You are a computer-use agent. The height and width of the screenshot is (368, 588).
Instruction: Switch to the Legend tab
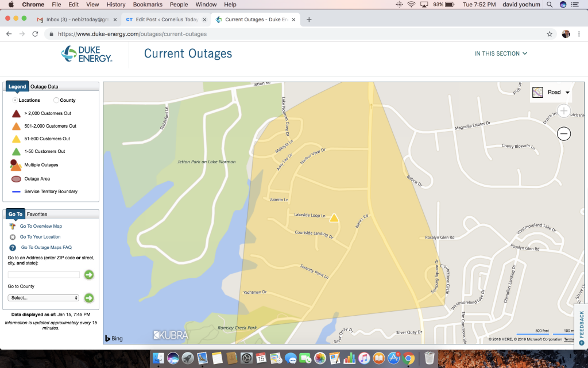(x=17, y=86)
